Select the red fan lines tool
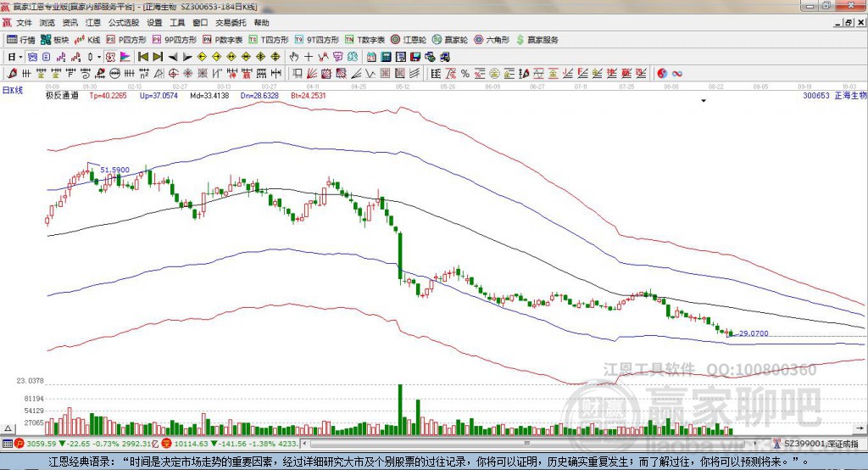The image size is (868, 470). (x=312, y=73)
